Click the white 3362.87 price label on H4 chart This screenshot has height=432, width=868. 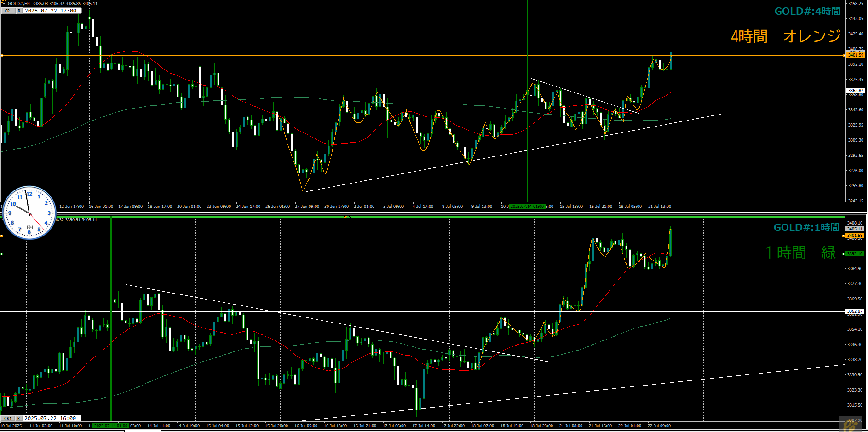(855, 91)
